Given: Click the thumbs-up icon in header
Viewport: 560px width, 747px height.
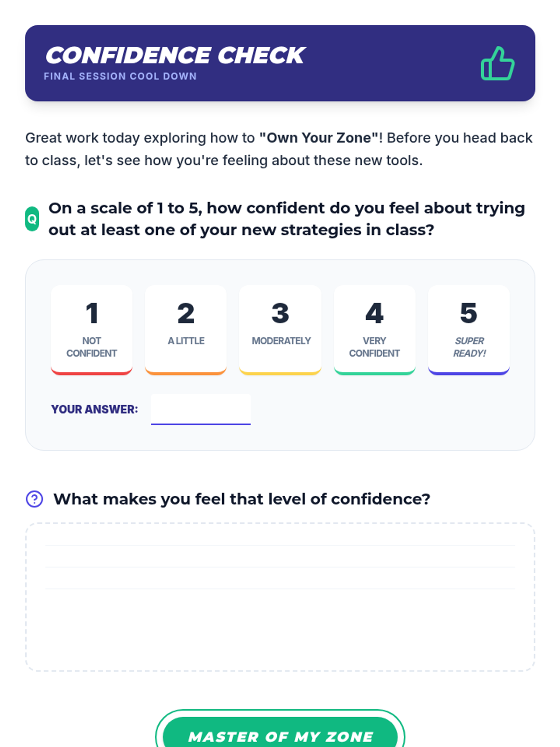Looking at the screenshot, I should pos(497,63).
